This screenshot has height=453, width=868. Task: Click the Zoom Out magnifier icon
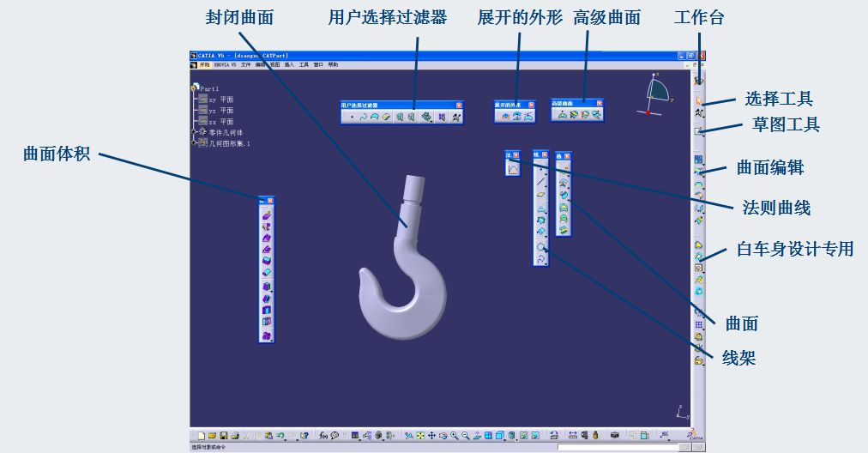[465, 436]
